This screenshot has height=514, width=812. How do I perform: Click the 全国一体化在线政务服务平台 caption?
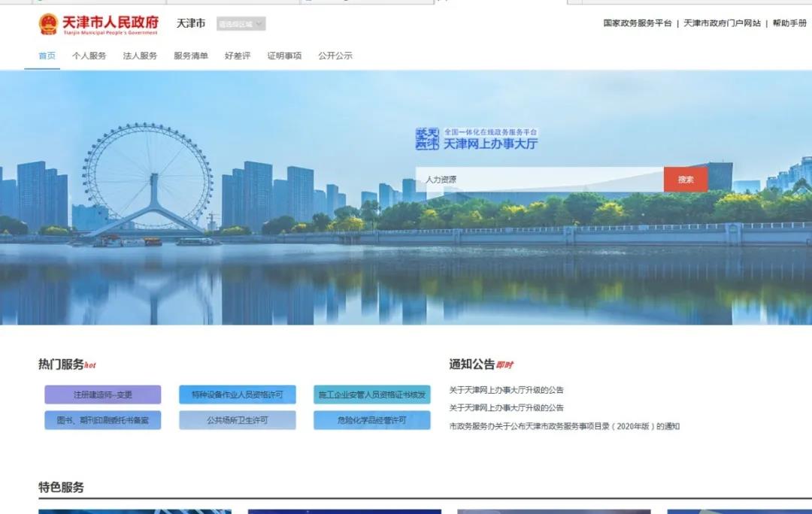tap(491, 132)
